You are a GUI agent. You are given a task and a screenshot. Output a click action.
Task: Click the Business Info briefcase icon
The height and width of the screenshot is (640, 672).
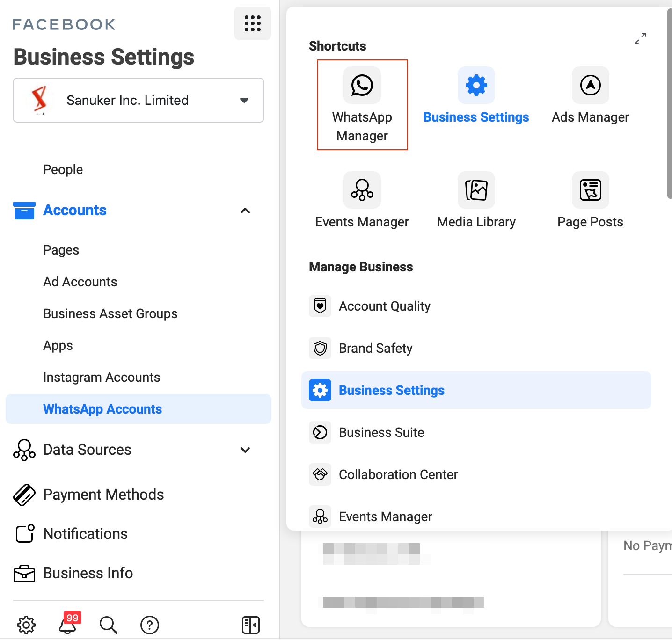(24, 574)
